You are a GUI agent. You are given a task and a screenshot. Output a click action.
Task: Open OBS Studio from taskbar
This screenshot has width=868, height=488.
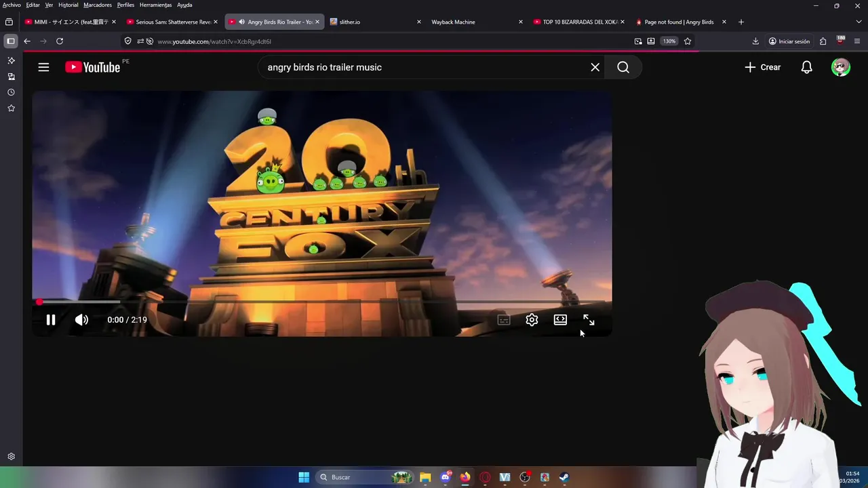pos(524,477)
